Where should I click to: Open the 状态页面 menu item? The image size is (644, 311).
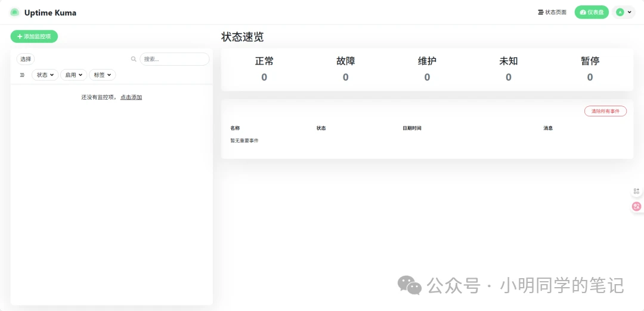click(x=552, y=13)
